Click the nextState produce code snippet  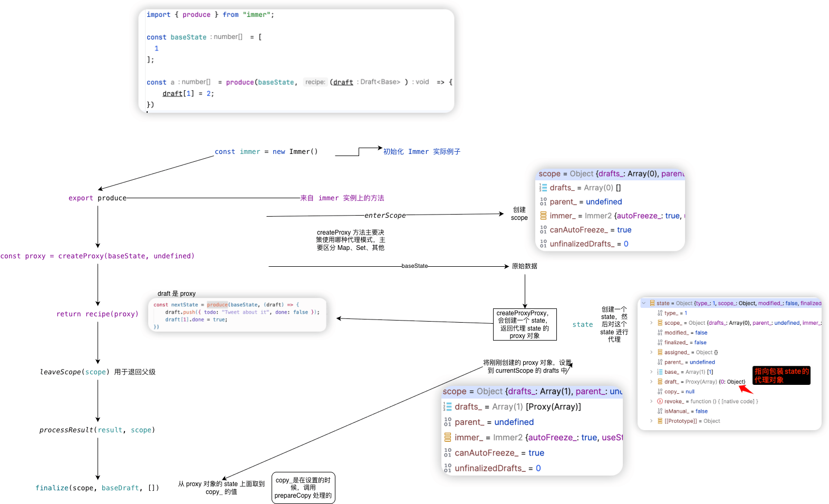[237, 315]
